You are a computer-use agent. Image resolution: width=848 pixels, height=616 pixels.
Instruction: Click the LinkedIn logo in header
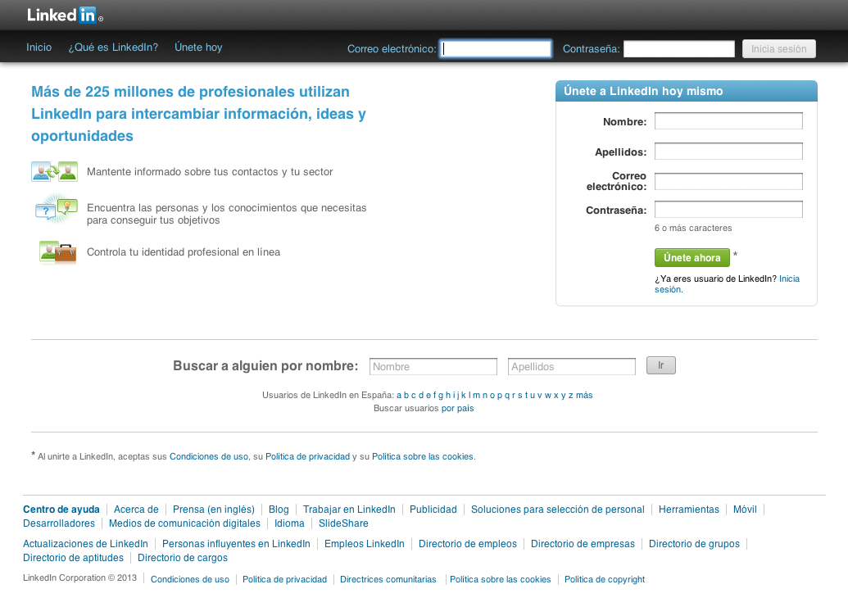click(x=64, y=15)
